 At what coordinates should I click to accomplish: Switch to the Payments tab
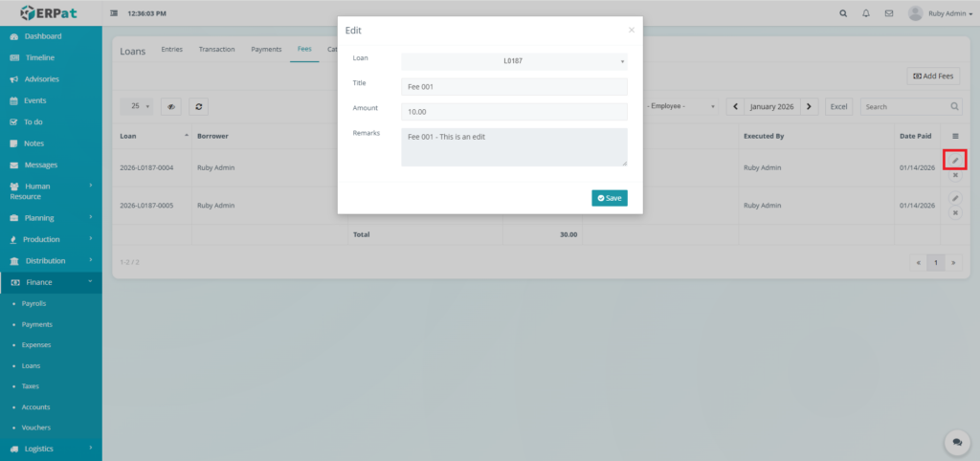266,50
